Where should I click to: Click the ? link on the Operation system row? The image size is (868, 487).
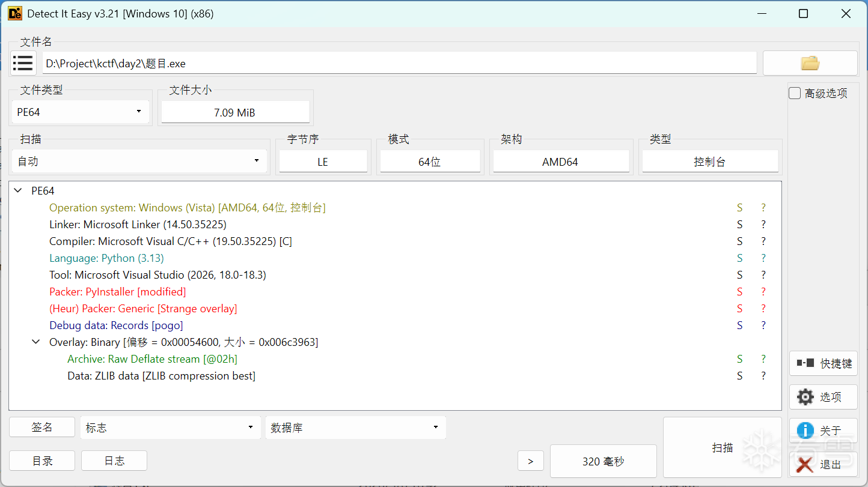click(x=763, y=208)
